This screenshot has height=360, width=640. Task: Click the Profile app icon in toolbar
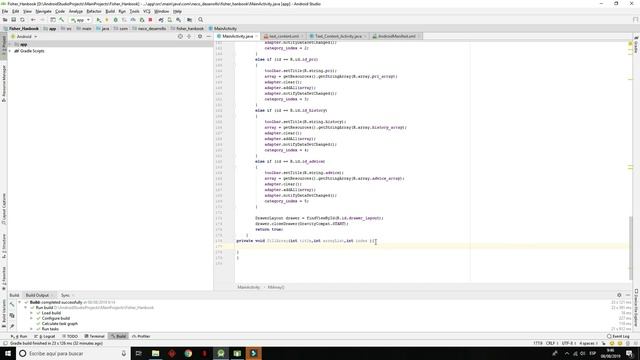(133, 20)
